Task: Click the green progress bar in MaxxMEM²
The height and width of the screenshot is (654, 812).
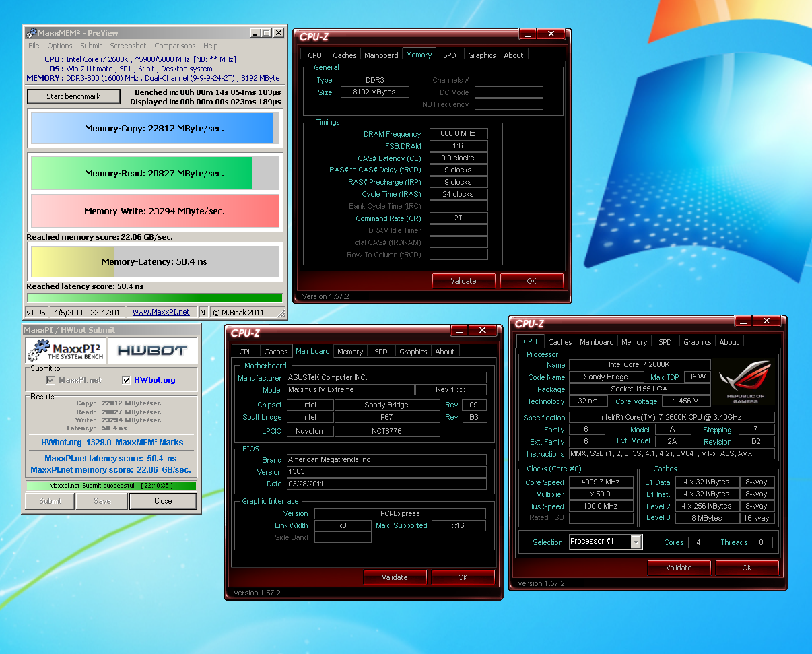Action: tap(154, 298)
